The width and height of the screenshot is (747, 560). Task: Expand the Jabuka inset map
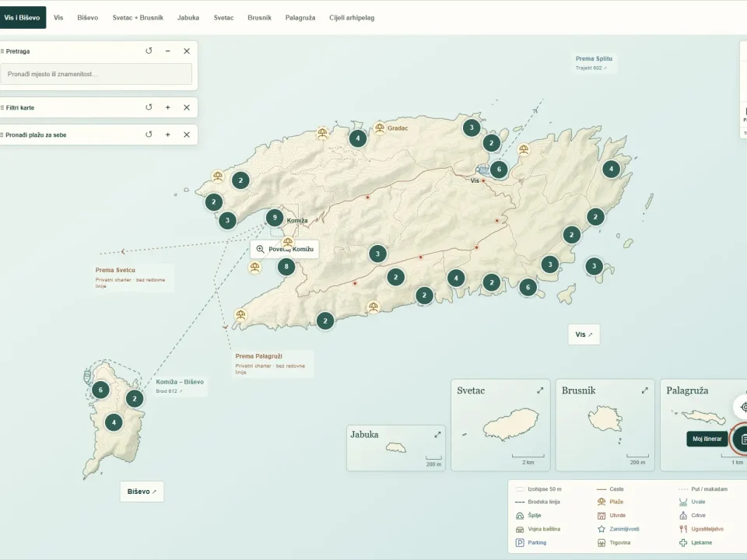tap(437, 435)
